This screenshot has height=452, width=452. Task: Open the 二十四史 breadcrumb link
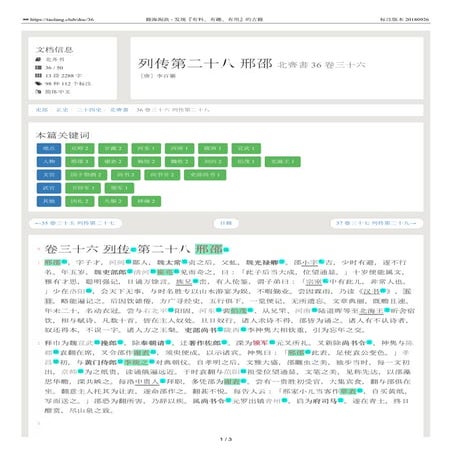pos(89,110)
